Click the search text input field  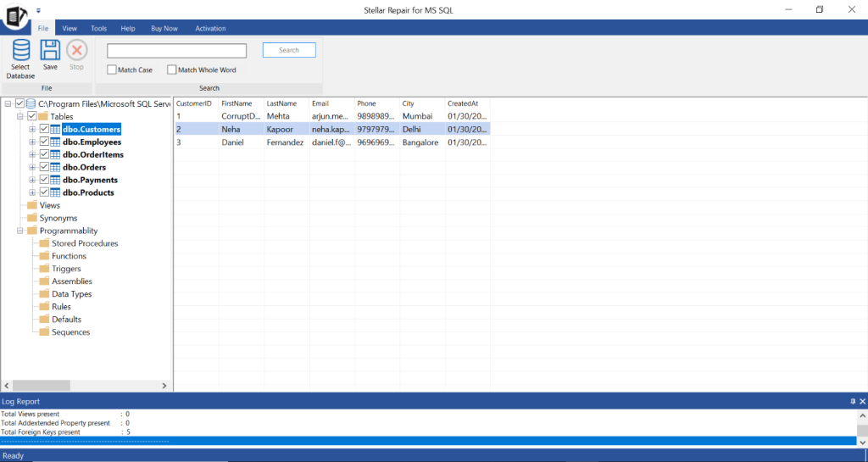(176, 50)
